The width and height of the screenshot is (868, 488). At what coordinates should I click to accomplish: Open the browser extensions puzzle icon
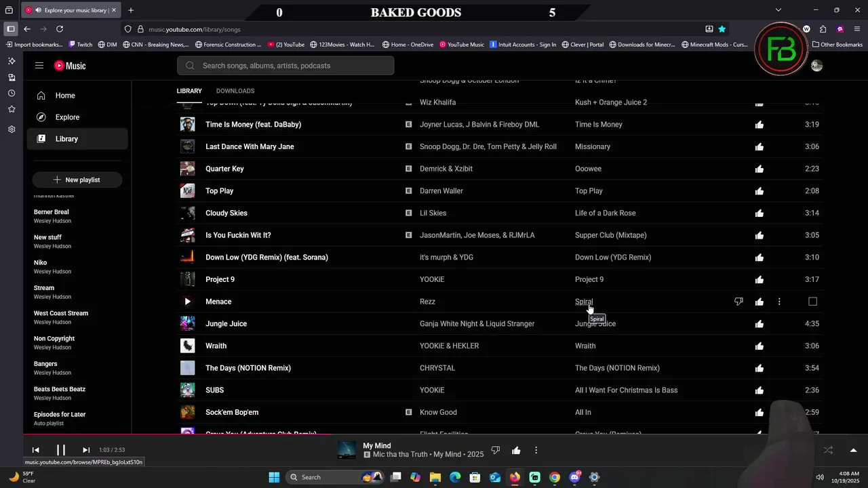823,29
